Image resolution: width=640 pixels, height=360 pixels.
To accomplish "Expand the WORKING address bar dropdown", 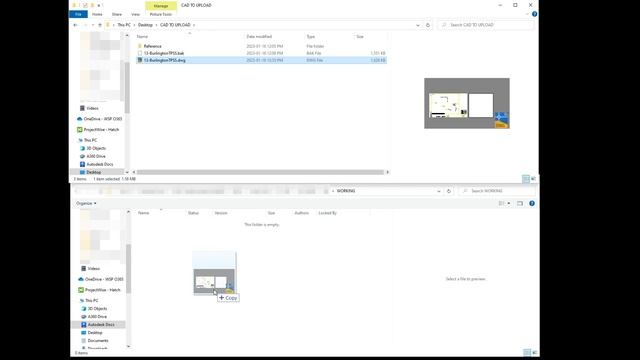I will [439, 191].
